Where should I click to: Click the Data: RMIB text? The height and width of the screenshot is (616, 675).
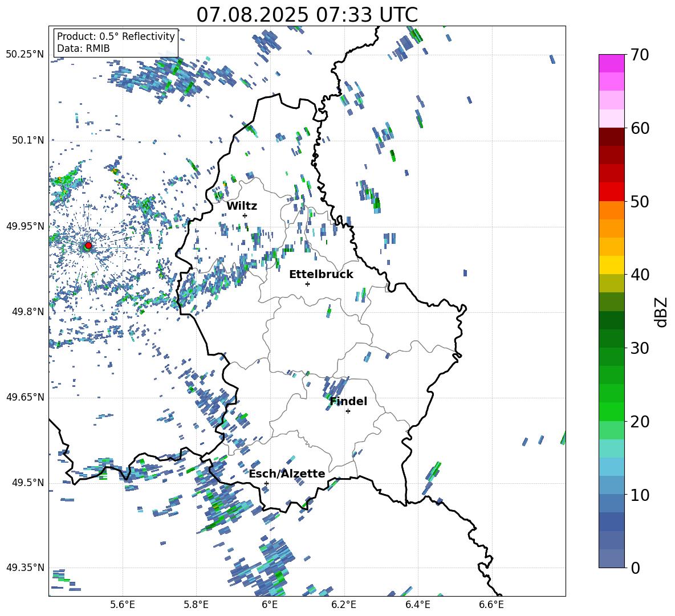(83, 48)
